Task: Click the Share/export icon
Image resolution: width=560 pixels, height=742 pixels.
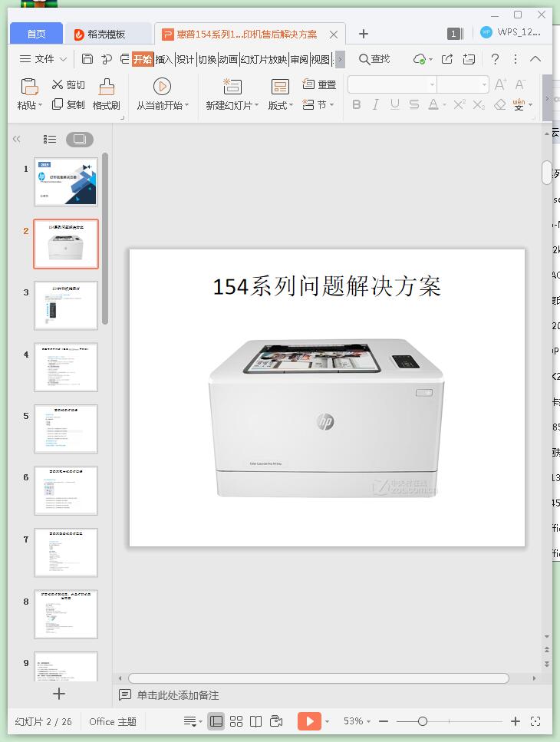Action: (x=447, y=58)
